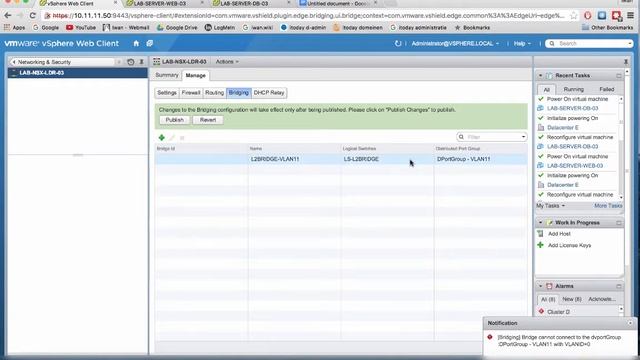
Task: Open the search options dropdown arrow
Action: [x=630, y=44]
